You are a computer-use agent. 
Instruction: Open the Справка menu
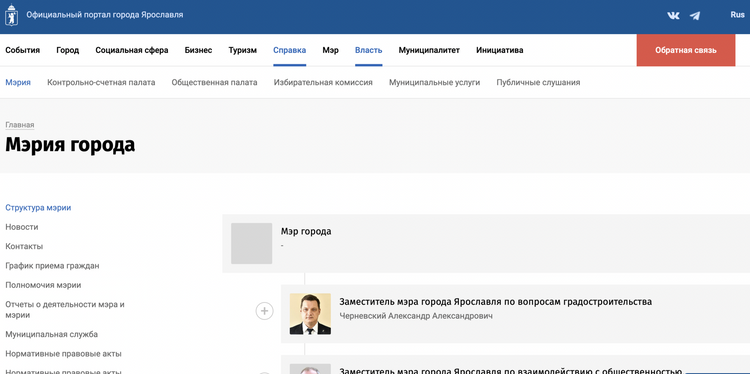coord(289,50)
